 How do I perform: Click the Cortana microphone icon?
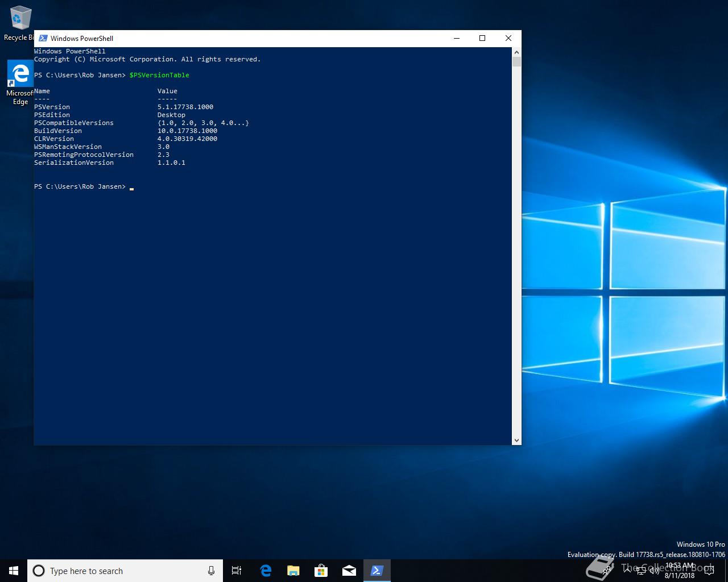pyautogui.click(x=211, y=571)
